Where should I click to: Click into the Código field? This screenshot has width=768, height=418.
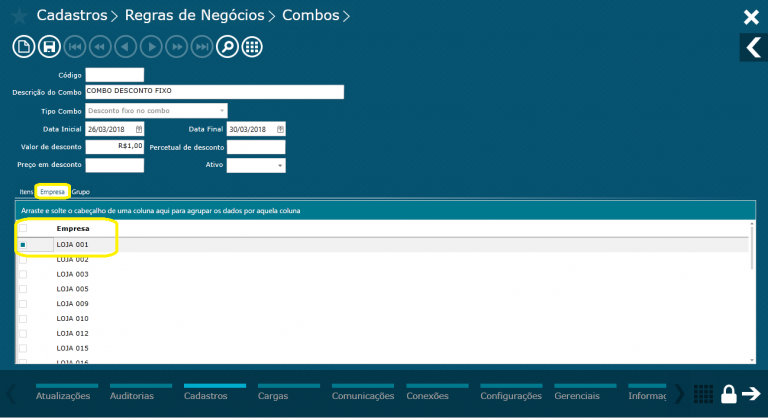115,75
